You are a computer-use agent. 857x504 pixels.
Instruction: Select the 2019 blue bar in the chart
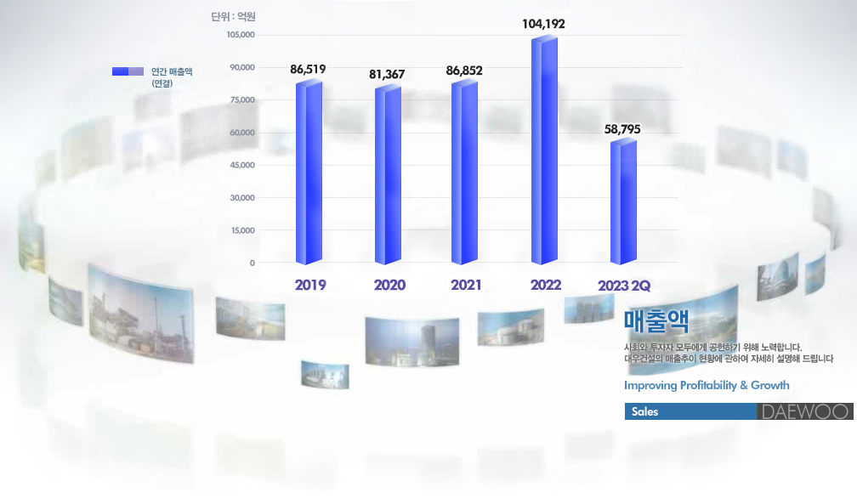click(x=309, y=173)
